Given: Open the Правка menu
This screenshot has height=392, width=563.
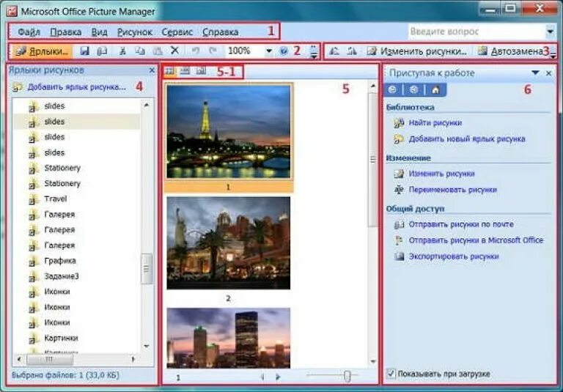Looking at the screenshot, I should (65, 32).
